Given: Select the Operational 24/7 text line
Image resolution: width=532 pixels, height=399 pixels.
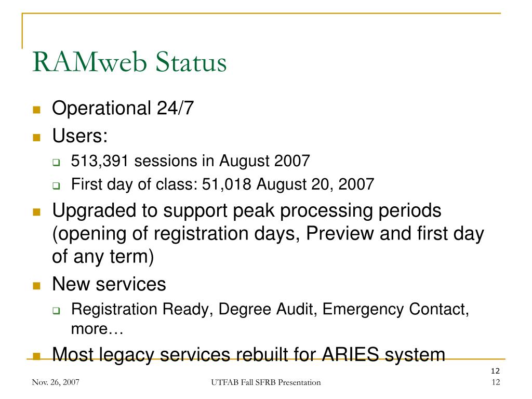Looking at the screenshot, I should pos(123,108).
